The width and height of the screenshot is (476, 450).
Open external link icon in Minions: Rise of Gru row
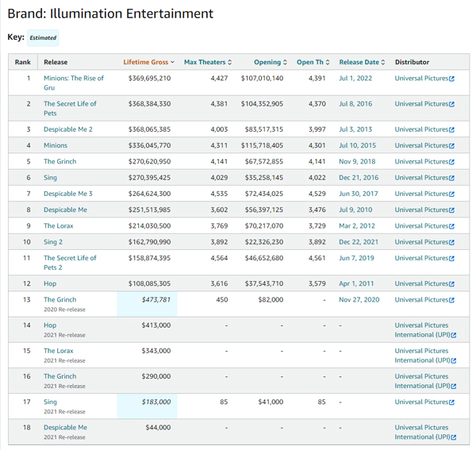coord(451,79)
